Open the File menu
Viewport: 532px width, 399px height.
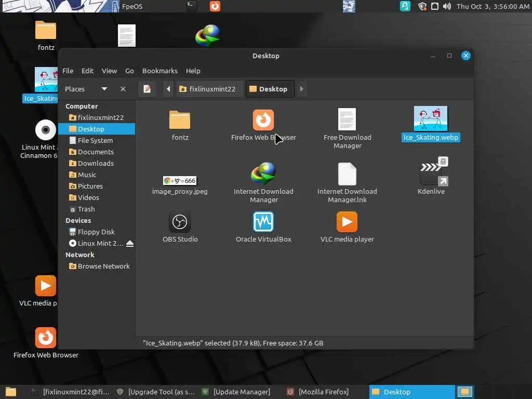68,71
